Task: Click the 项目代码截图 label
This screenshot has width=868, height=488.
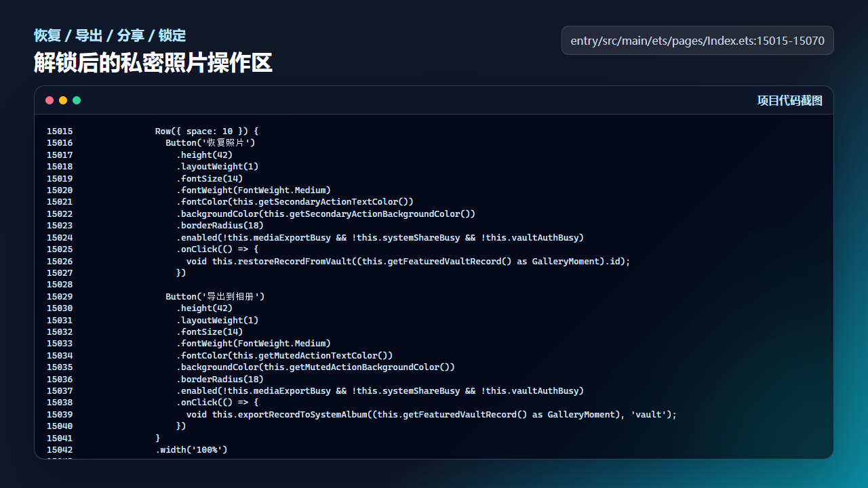Action: pyautogui.click(x=789, y=100)
